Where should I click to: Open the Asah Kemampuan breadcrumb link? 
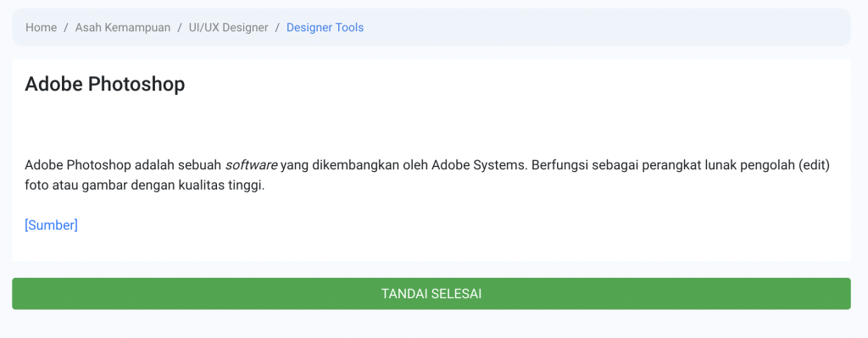(x=123, y=27)
